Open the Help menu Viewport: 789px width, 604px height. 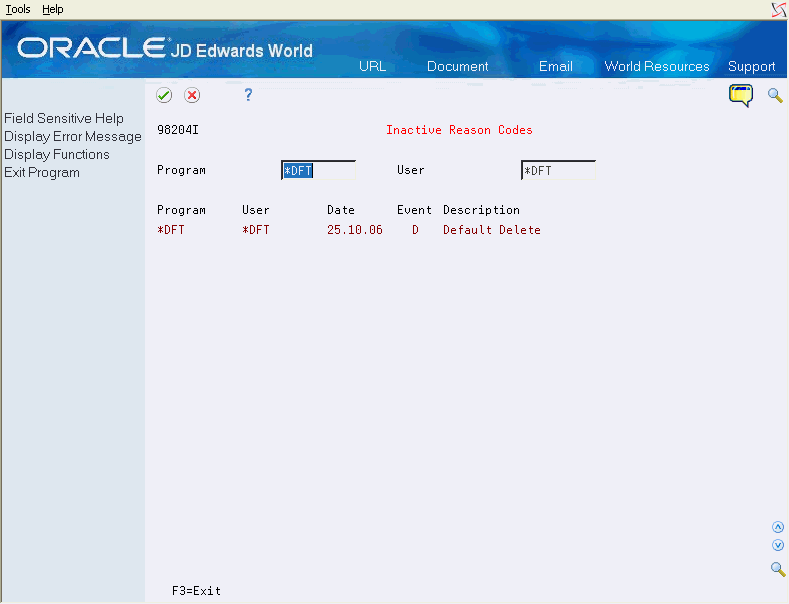tap(52, 9)
